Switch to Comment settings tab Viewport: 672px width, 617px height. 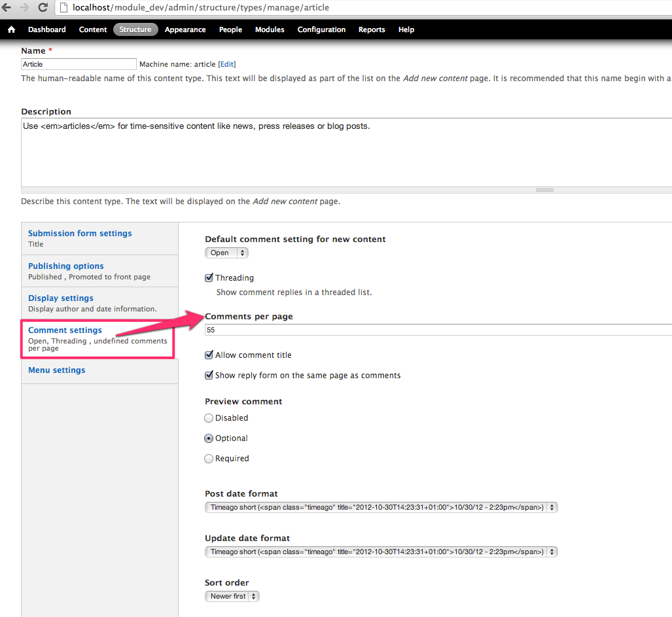97,338
